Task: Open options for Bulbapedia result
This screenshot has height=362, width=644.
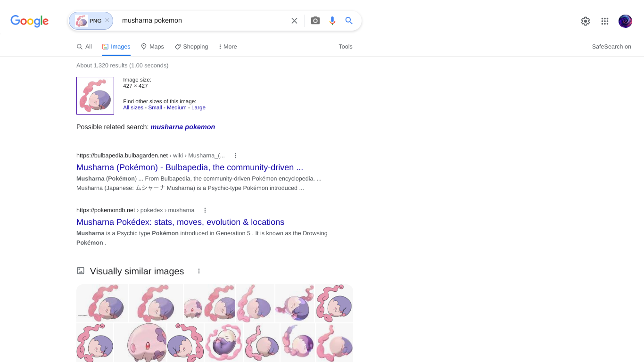Action: (235, 156)
